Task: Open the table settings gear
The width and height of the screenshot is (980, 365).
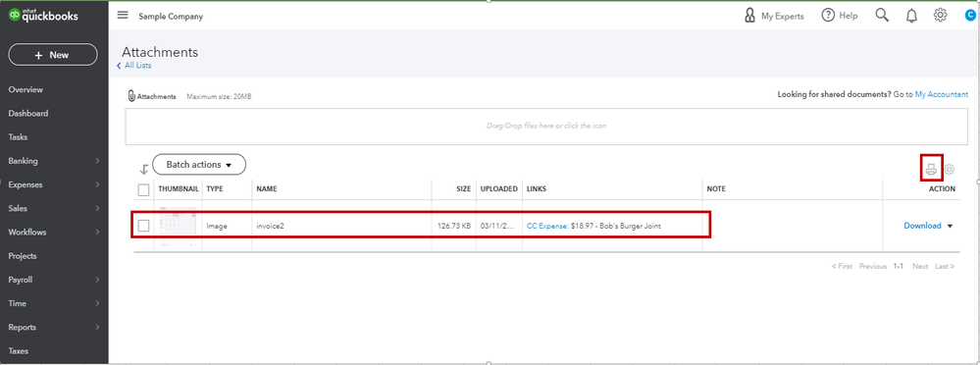Action: pos(950,169)
